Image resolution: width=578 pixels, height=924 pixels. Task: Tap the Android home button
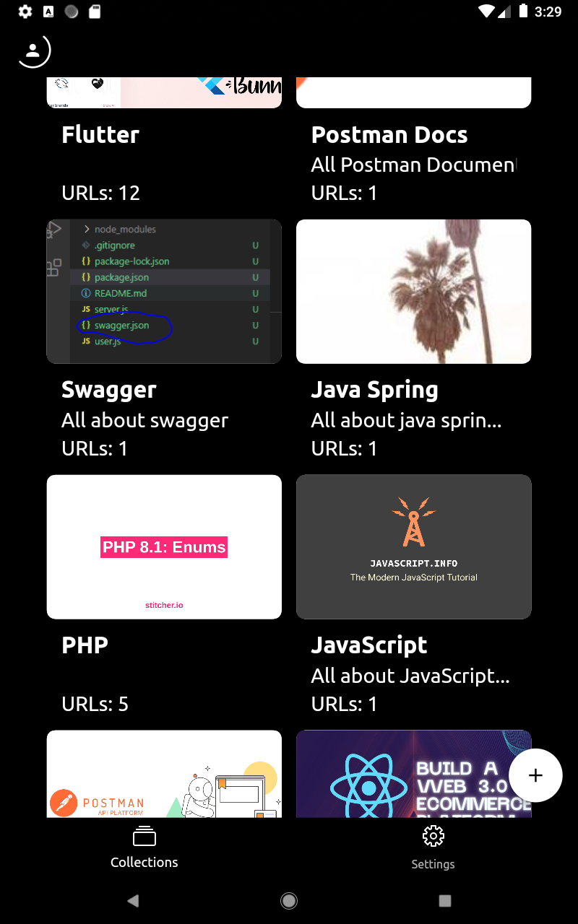point(289,900)
